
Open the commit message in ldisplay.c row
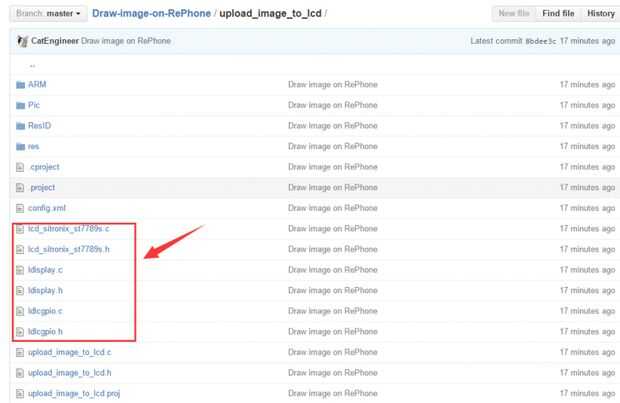point(333,270)
